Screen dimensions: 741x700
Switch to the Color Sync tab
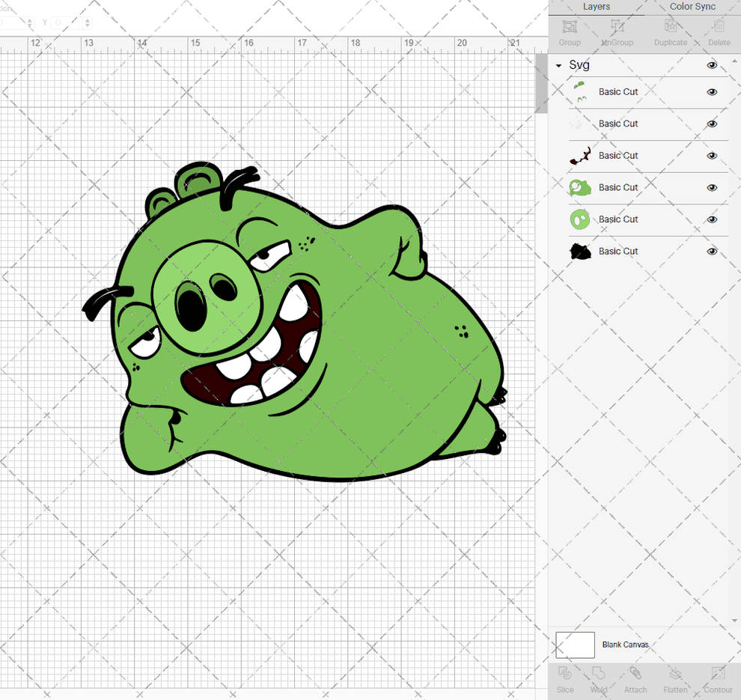[x=692, y=7]
